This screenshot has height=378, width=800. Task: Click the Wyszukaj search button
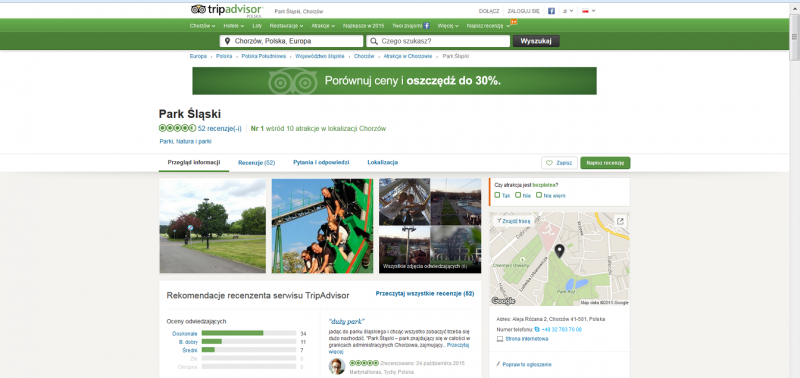(536, 41)
